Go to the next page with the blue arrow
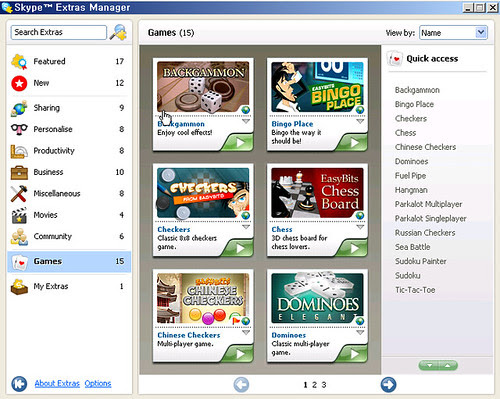 (388, 385)
